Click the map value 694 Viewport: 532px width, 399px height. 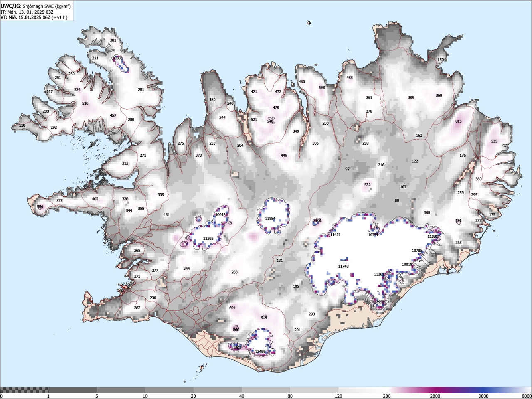232,308
